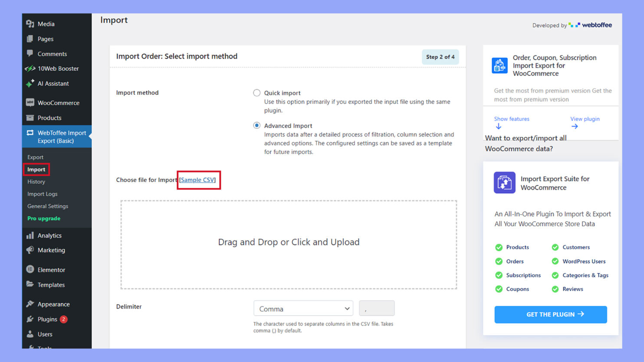Image resolution: width=644 pixels, height=362 pixels.
Task: Click the WooCommerce sidebar icon
Action: point(30,103)
